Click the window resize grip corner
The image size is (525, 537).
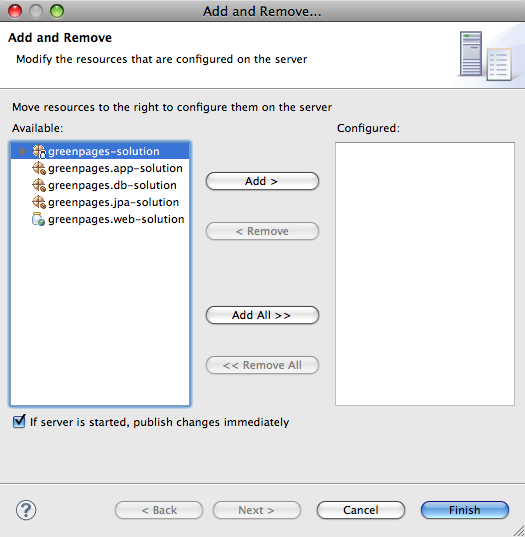(518, 531)
